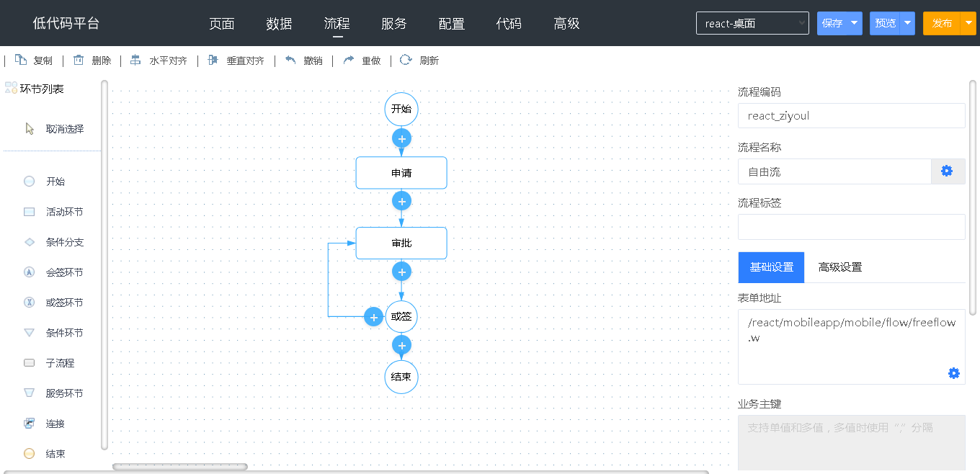Viewport: 980px width, 474px height.
Task: Pick the 结束 end node in palette
Action: (30, 454)
